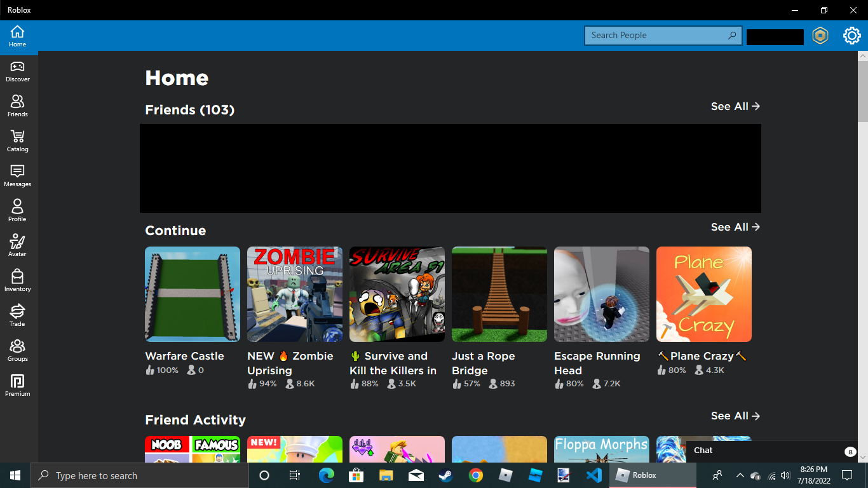The image size is (868, 488).
Task: Open Google Chrome from the taskbar
Action: 476,475
